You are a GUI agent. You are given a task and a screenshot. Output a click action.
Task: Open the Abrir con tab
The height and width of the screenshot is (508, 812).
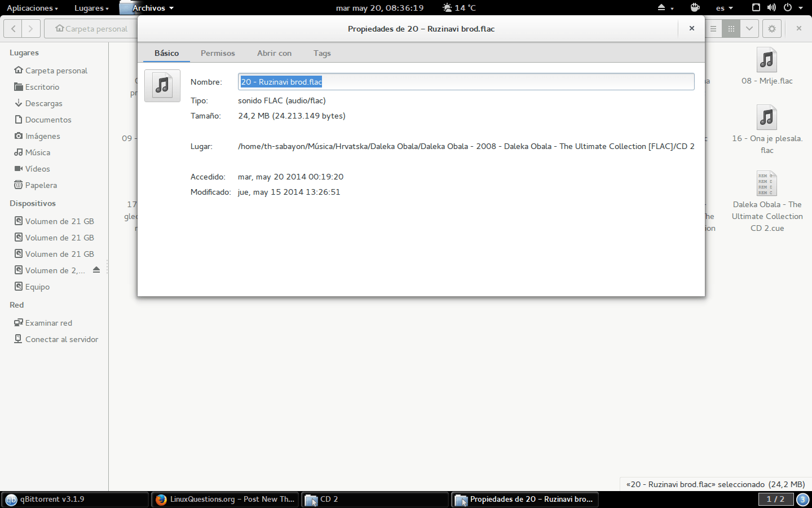click(274, 53)
